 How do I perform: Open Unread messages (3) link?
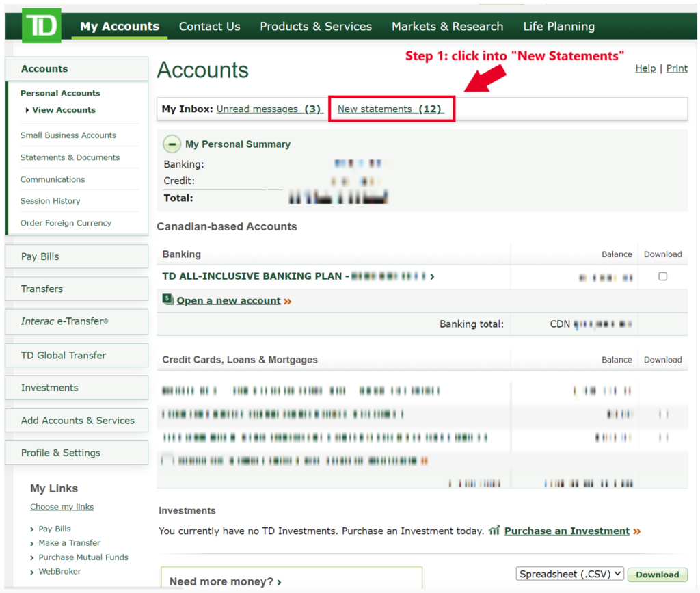269,109
